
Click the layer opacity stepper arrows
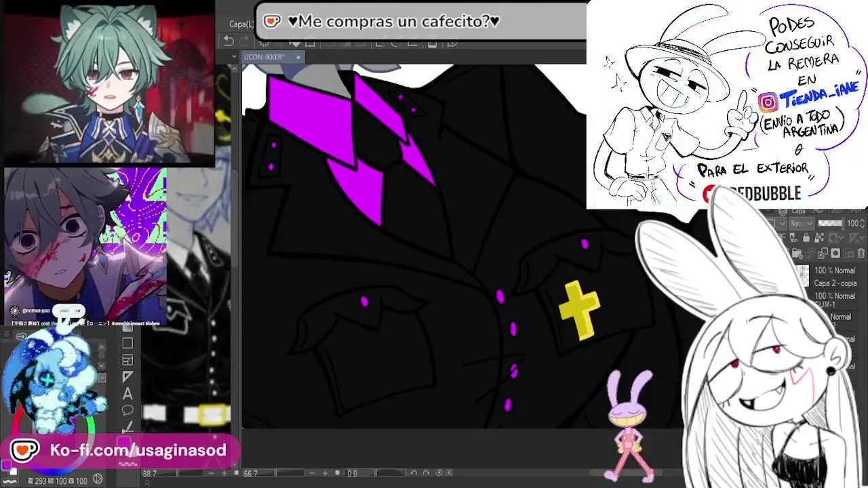coord(863,223)
